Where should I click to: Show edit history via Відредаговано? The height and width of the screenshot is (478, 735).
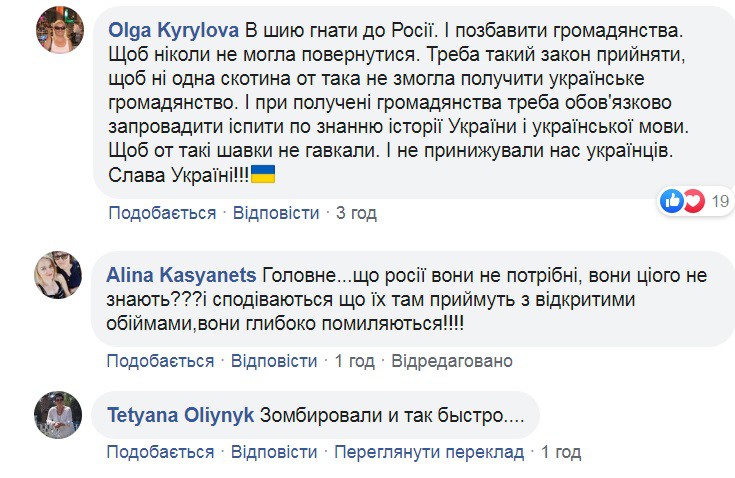pos(451,360)
